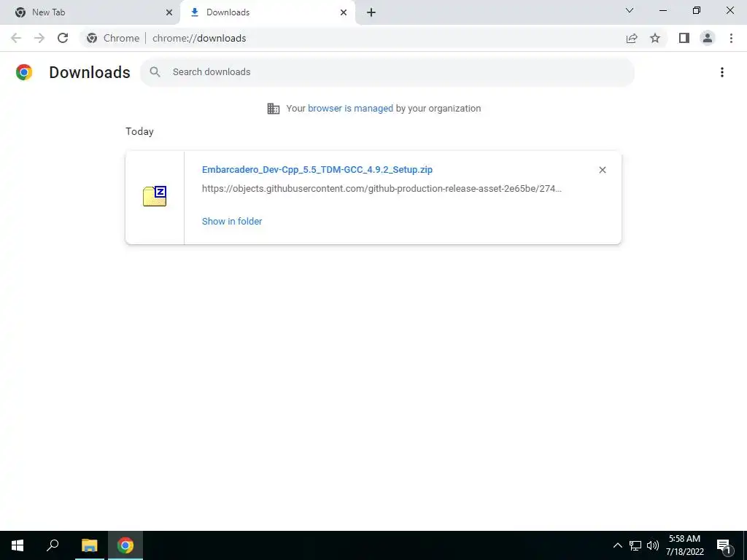The height and width of the screenshot is (560, 747).
Task: Open the browser is managed link
Action: 350,109
